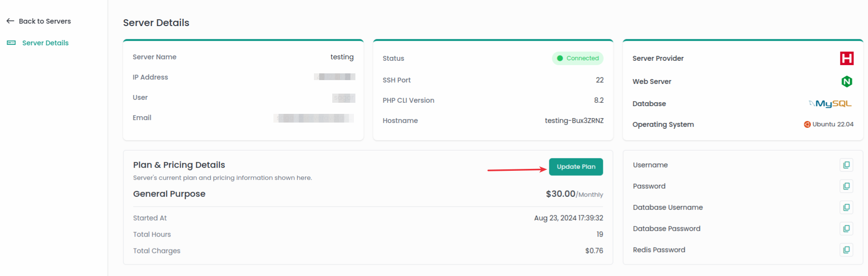Viewport: 868px width, 276px height.
Task: Copy the Database Username value
Action: (x=846, y=207)
